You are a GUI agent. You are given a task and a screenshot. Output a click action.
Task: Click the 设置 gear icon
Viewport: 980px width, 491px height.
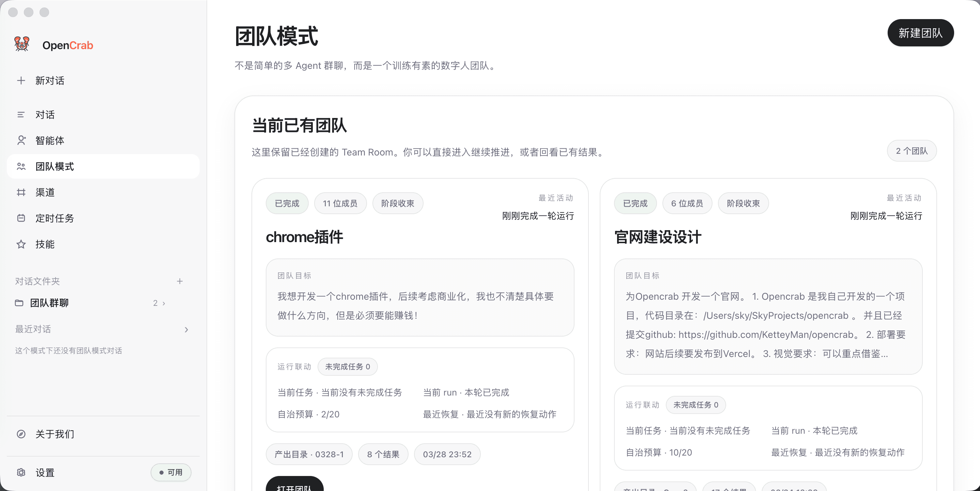[21, 472]
